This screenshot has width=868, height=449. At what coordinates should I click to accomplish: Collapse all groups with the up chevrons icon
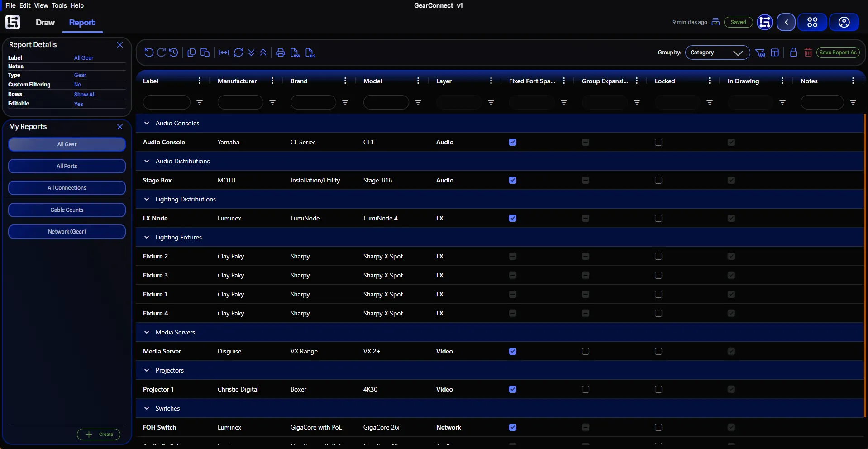pos(263,53)
